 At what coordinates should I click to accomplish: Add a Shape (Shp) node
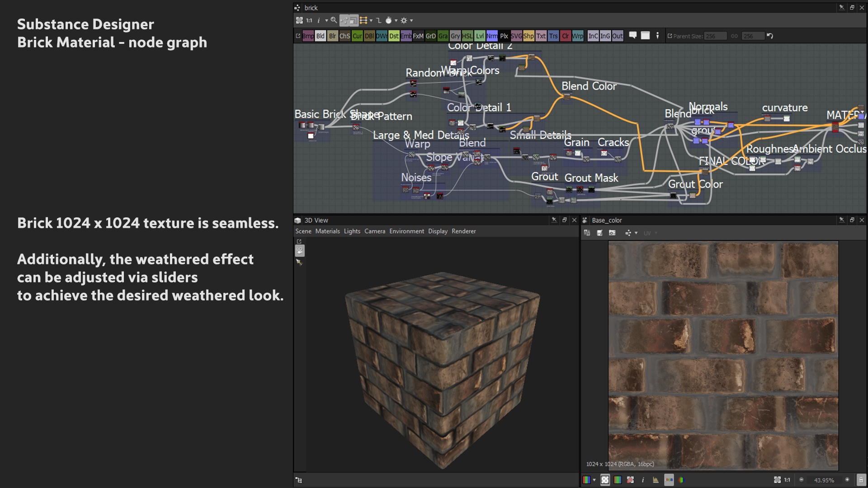(x=528, y=36)
